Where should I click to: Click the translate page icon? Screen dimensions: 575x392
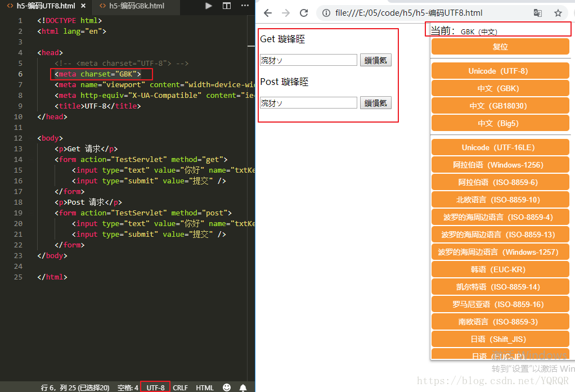538,13
